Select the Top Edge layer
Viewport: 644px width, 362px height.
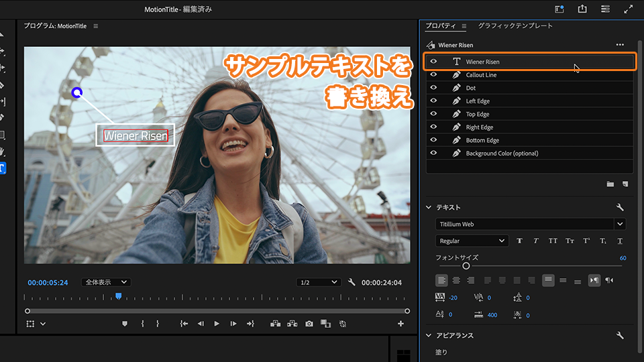point(478,114)
